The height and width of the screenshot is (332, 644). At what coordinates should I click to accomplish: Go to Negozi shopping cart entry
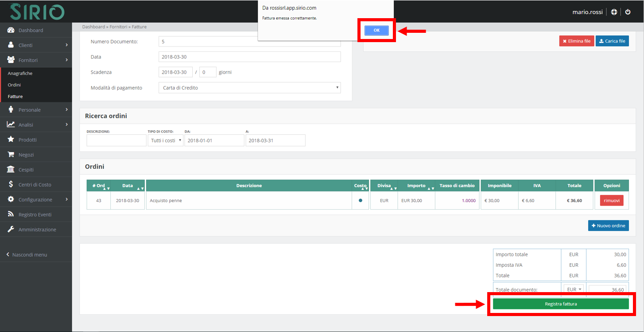[x=26, y=155]
